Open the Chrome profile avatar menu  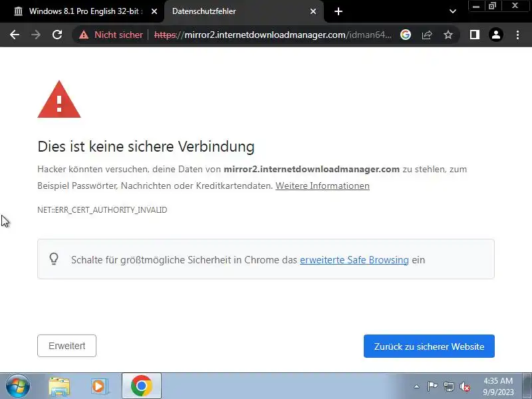[496, 35]
